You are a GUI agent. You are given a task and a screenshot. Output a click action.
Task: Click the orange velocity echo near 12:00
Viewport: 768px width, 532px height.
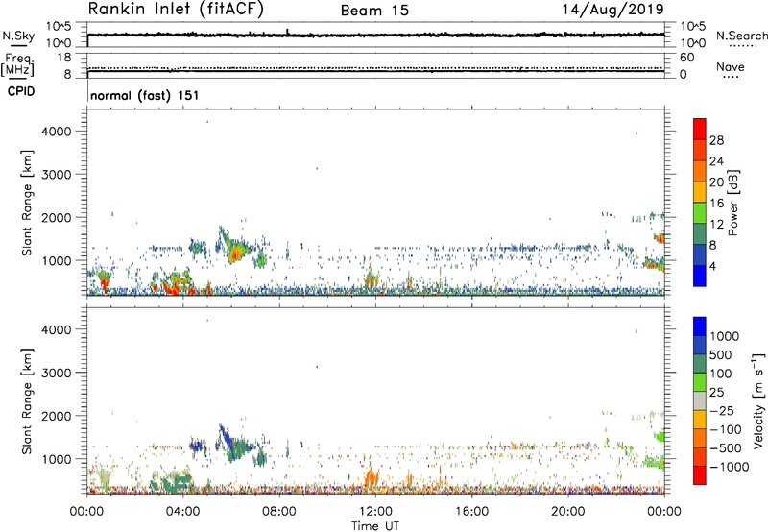point(372,476)
